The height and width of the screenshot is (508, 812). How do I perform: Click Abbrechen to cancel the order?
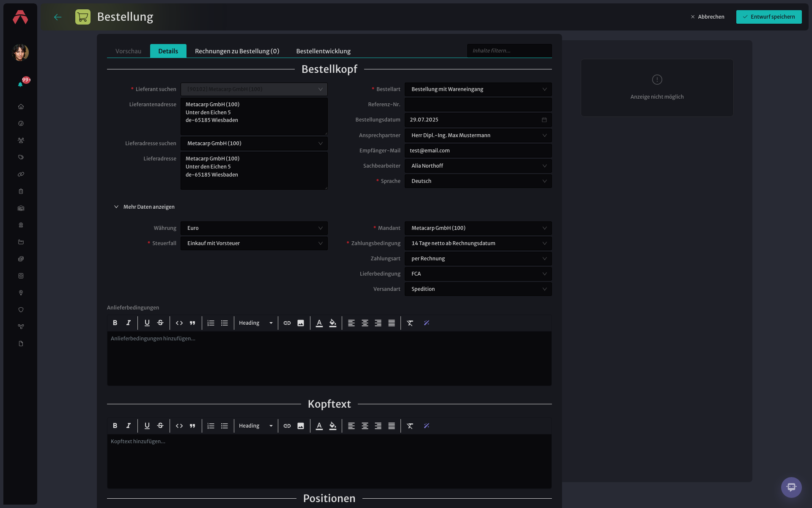708,17
